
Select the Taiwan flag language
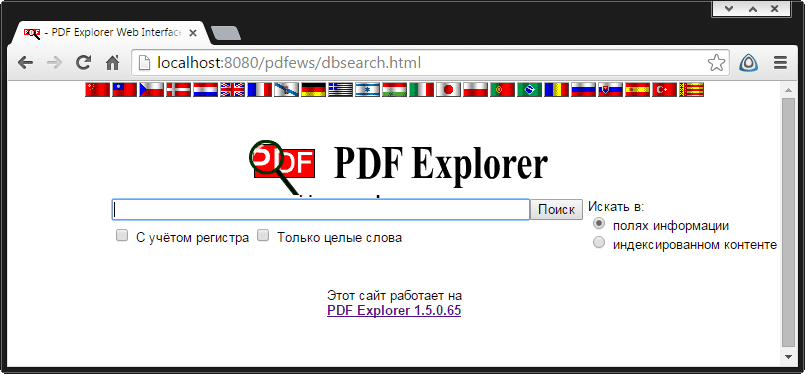click(124, 89)
